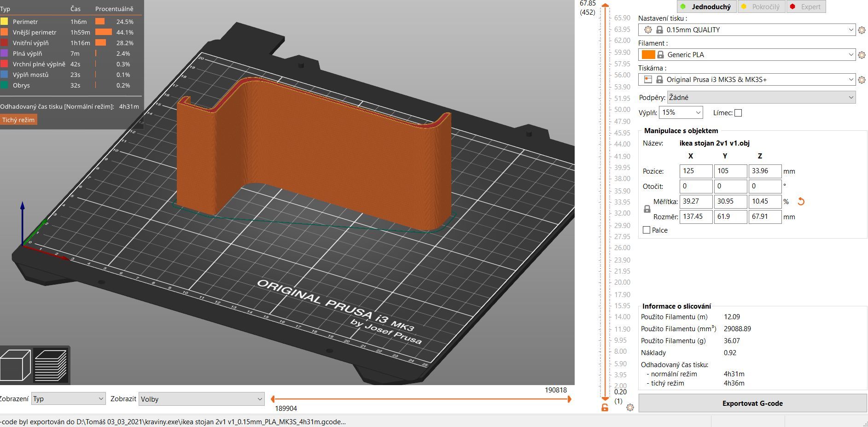Open the Zobrazit Volby dropdown
Screen dimensions: 868x427
click(x=201, y=399)
